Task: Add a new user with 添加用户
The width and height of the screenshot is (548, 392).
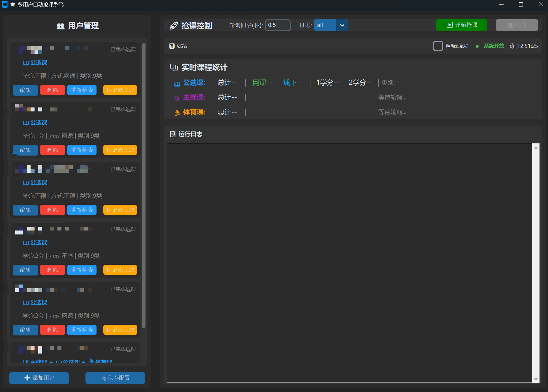Action: pos(39,378)
